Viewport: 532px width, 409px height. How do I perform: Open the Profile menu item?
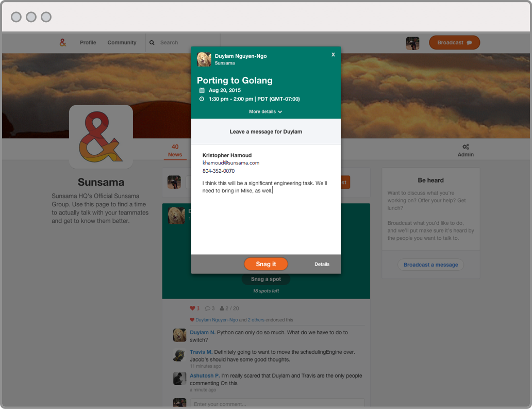click(x=88, y=43)
